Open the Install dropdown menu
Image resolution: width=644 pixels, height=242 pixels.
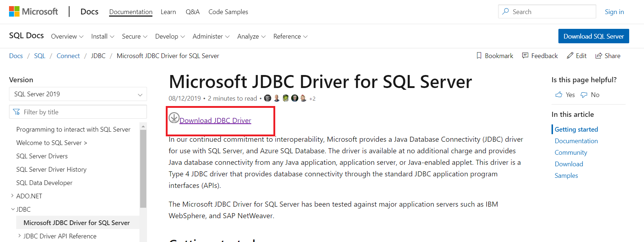click(x=103, y=36)
